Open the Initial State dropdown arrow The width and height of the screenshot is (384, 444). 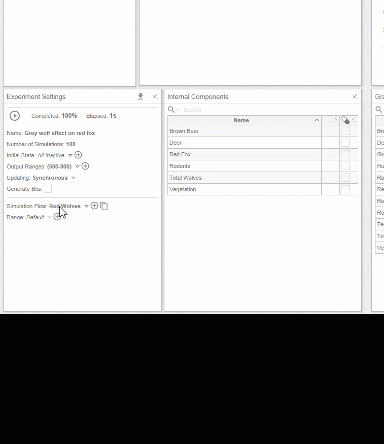tap(70, 155)
